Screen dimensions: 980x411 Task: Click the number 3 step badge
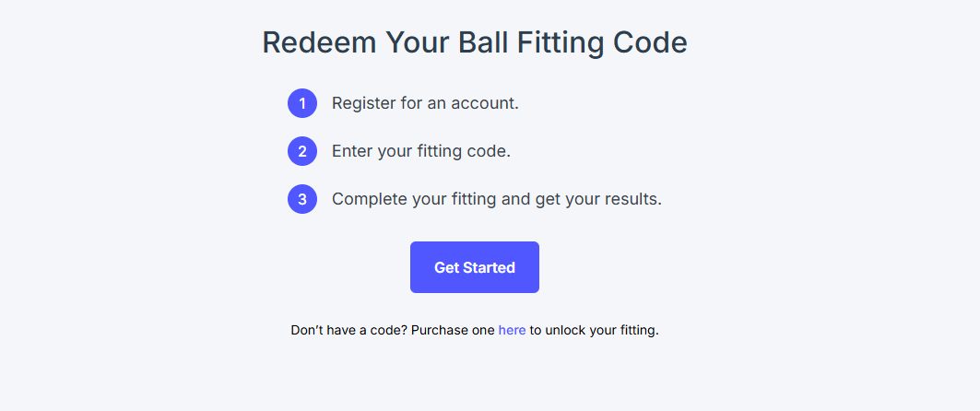[x=302, y=199]
